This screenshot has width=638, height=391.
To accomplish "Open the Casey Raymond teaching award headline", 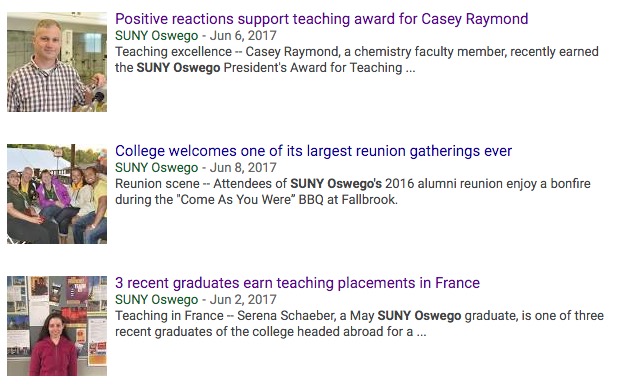I will [321, 19].
